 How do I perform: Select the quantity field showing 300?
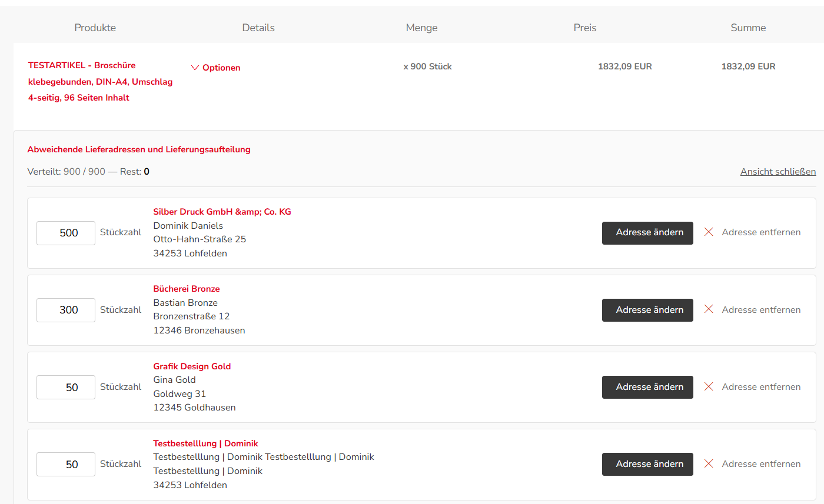click(66, 310)
